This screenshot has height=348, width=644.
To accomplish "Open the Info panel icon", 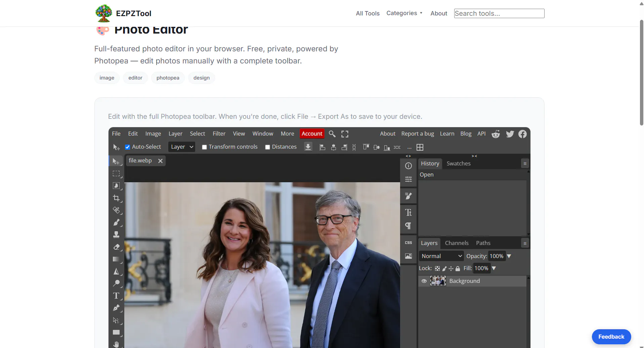I will 409,166.
